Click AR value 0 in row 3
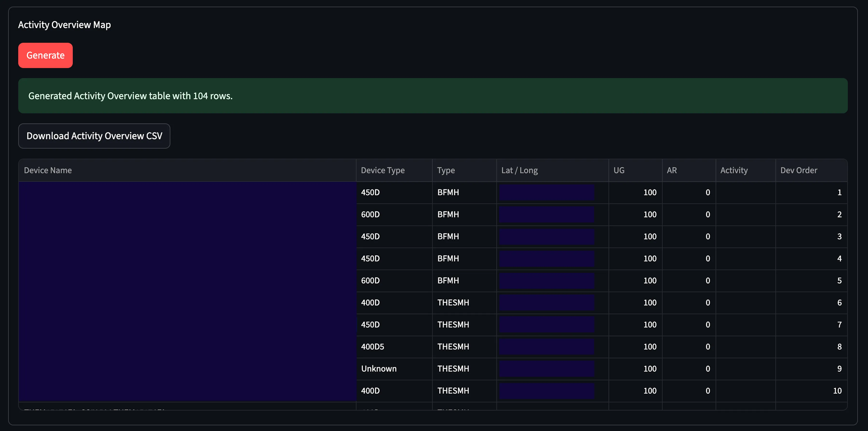868x431 pixels. click(x=707, y=236)
